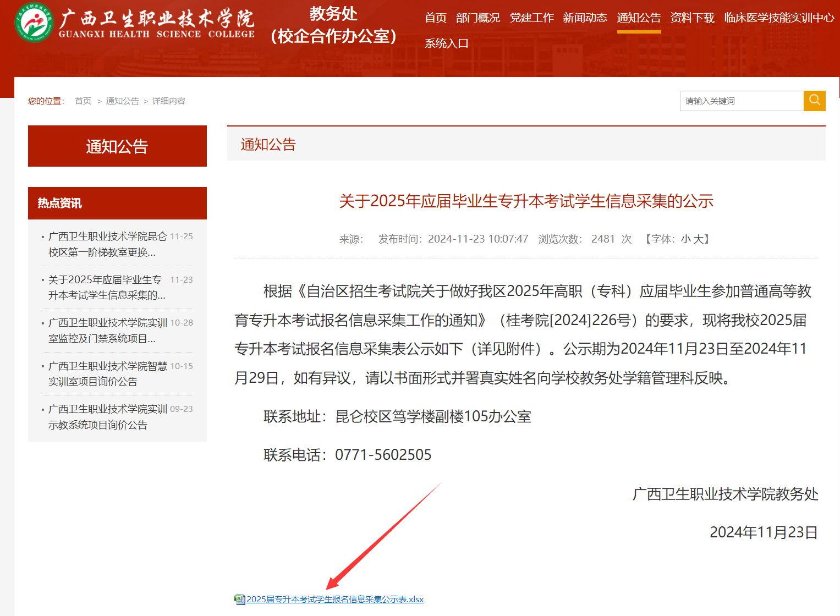The width and height of the screenshot is (840, 616).
Task: Click the 热点资讯 sidebar header
Action: tap(117, 203)
